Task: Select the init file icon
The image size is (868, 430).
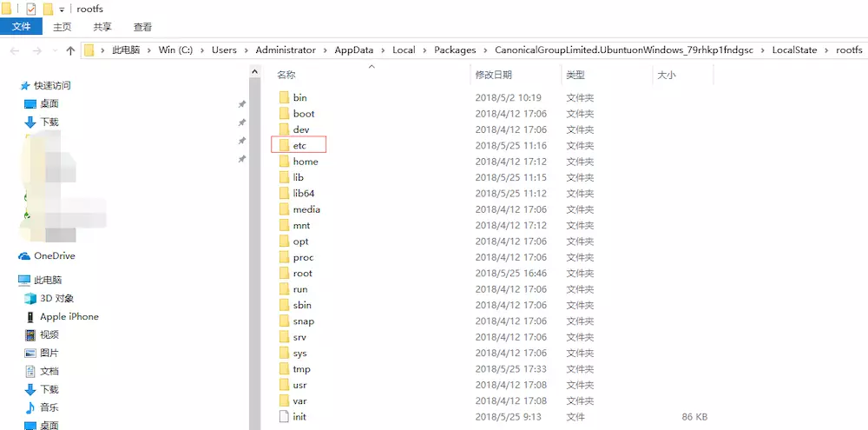Action: [x=284, y=417]
